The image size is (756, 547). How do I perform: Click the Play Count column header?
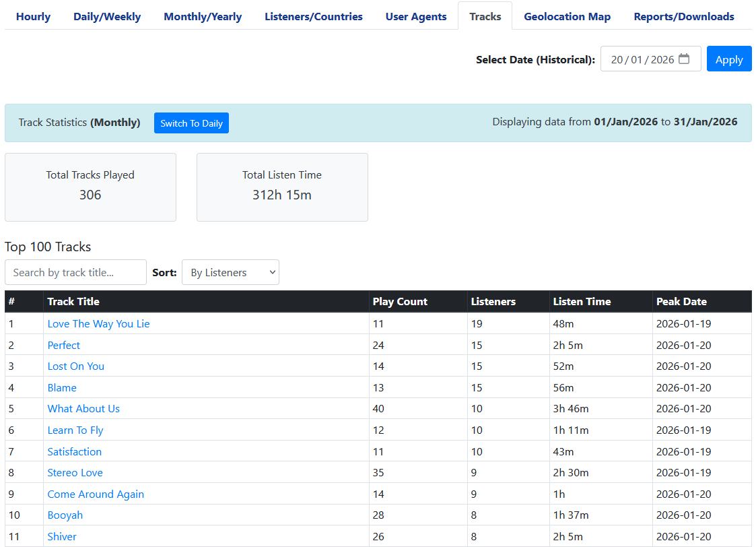point(400,301)
